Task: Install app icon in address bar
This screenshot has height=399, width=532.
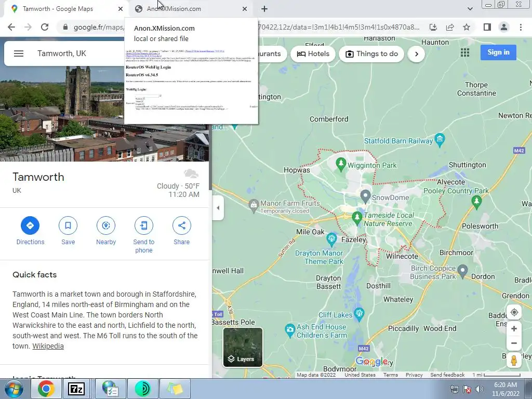Action: point(433,27)
